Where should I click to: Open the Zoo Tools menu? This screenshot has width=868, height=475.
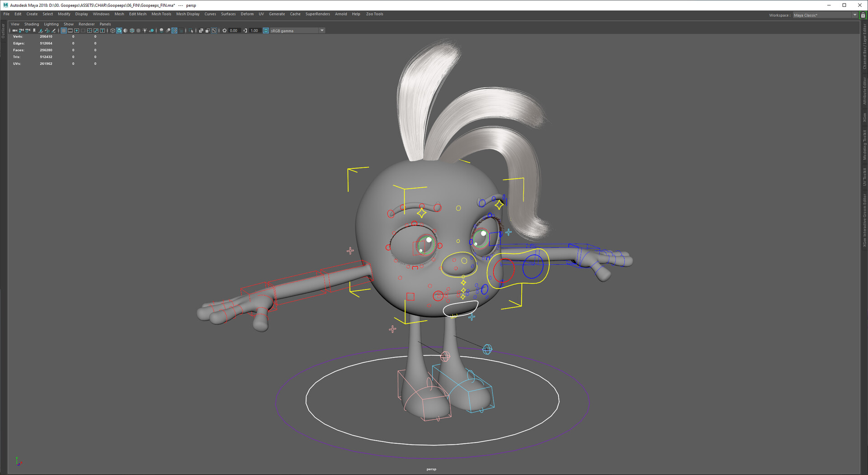click(x=375, y=14)
